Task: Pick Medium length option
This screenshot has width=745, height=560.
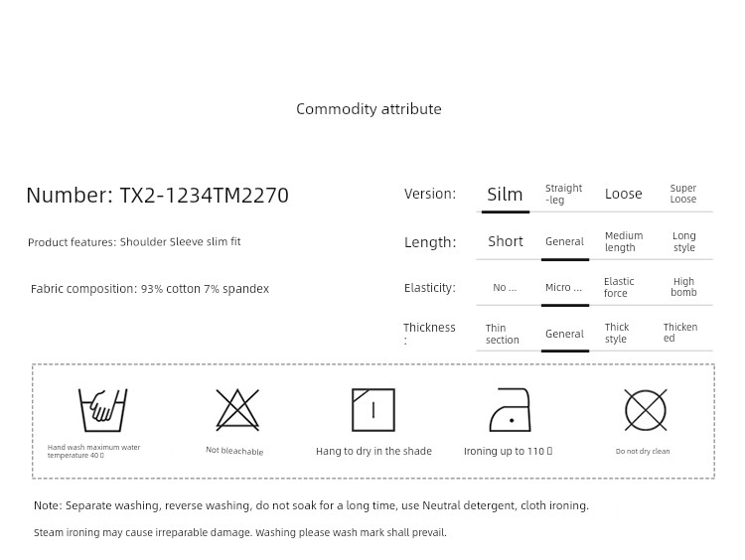Action: click(x=623, y=241)
